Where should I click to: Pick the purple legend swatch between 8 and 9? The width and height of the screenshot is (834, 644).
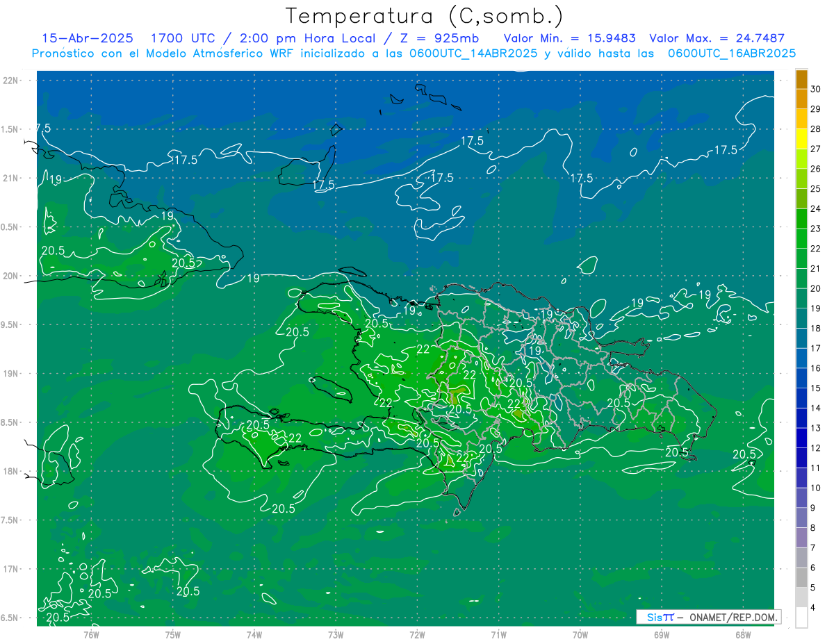pos(801,518)
